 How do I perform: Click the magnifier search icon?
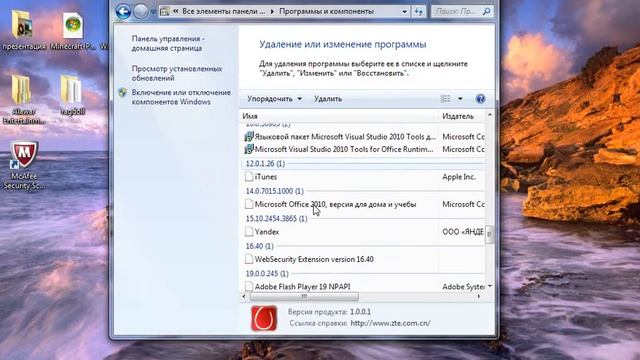click(x=486, y=11)
